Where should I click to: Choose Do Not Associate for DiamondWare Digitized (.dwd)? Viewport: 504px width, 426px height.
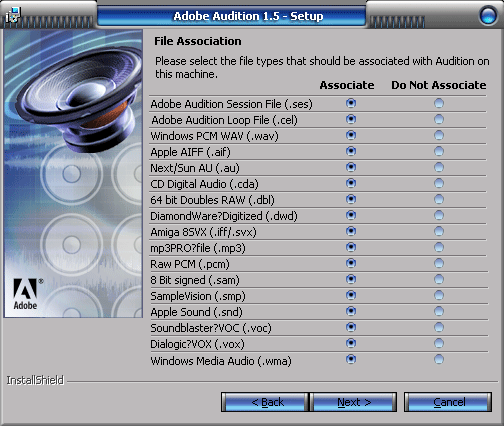point(439,215)
